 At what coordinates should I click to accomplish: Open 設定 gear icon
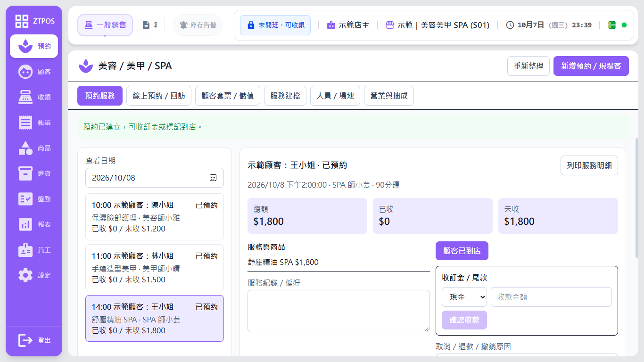[25, 275]
